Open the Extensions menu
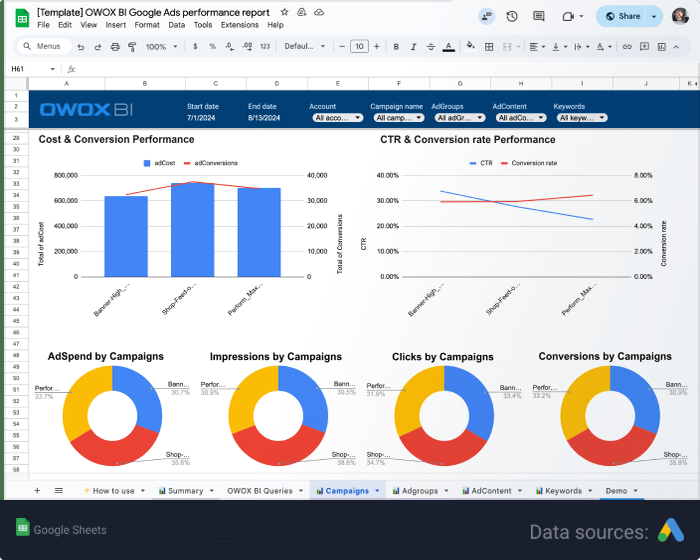700x560 pixels. tap(240, 25)
